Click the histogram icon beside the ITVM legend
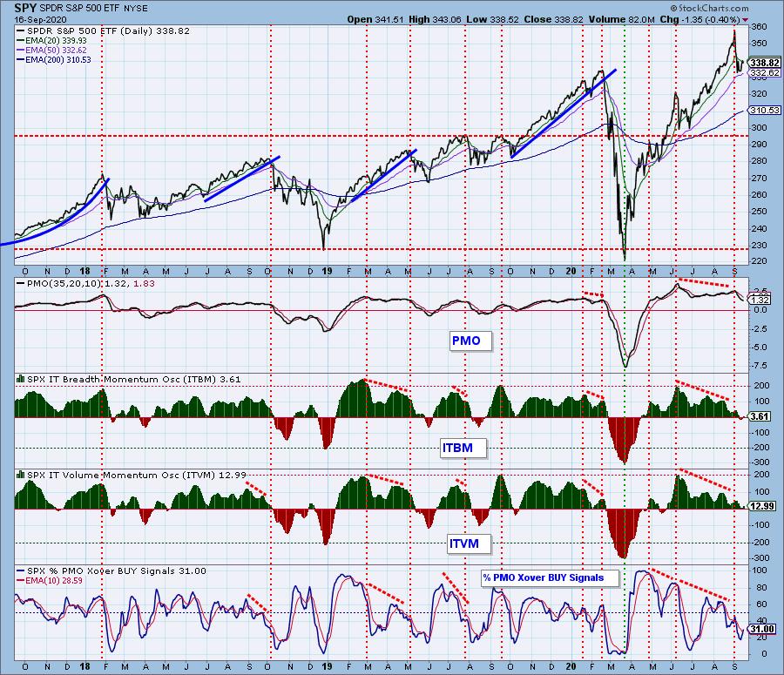784x675 pixels. pyautogui.click(x=21, y=475)
